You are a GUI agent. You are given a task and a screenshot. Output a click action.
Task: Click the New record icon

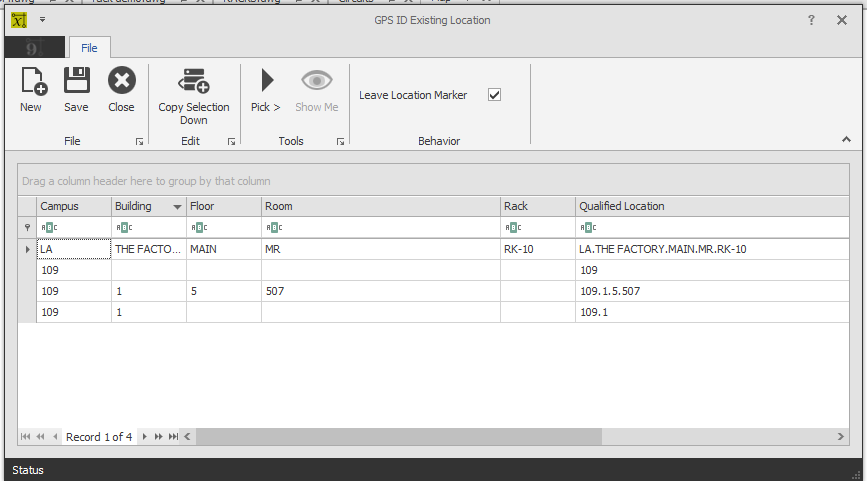[x=33, y=81]
